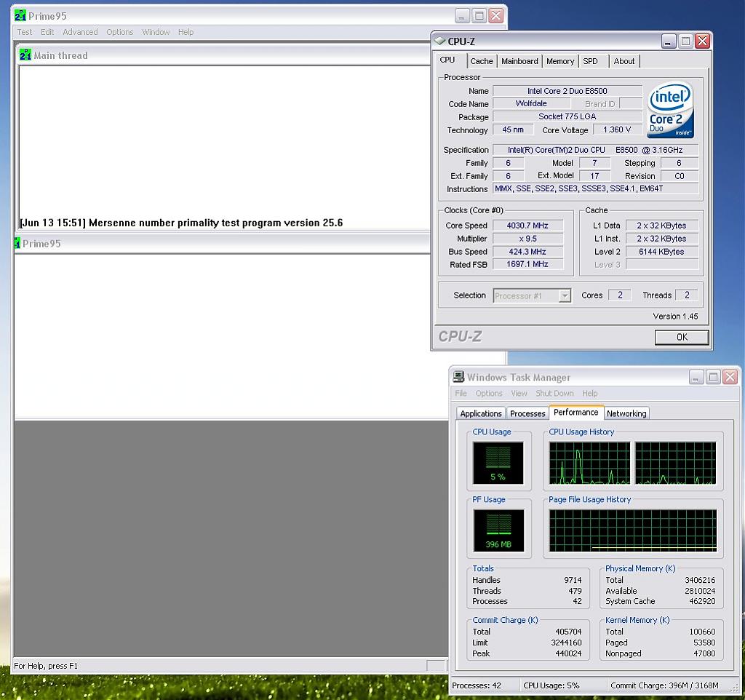This screenshot has width=745, height=700.
Task: Open the Test menu in Prime95
Action: tap(25, 32)
